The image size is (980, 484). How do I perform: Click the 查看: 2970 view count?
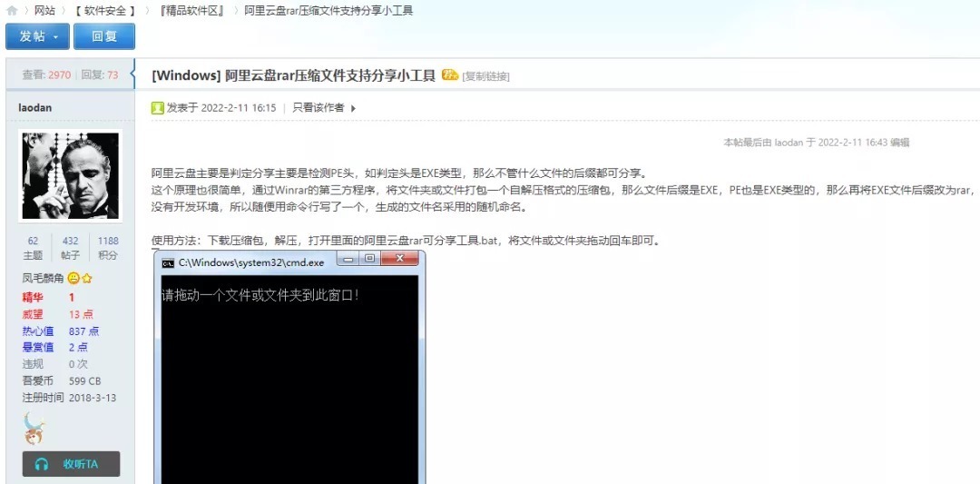[x=47, y=75]
